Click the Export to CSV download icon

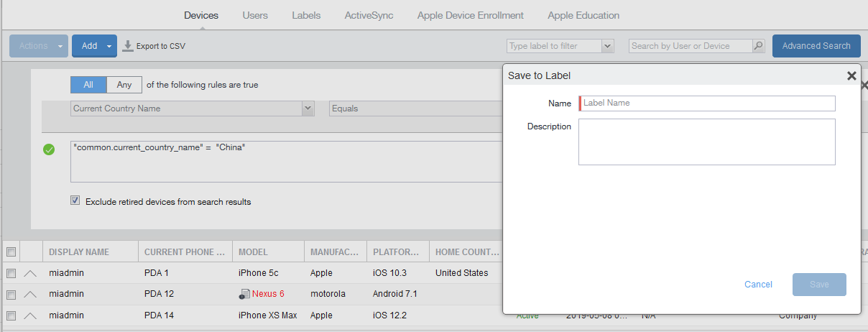click(x=128, y=46)
